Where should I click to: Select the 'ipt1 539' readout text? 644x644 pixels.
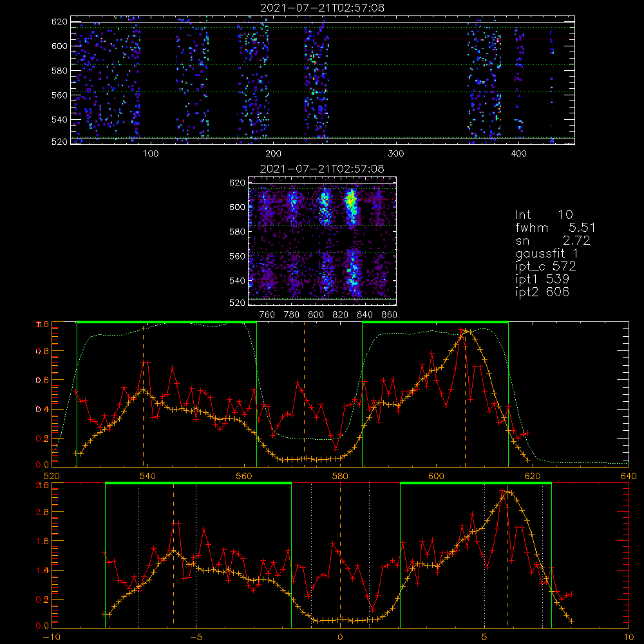[x=542, y=279]
